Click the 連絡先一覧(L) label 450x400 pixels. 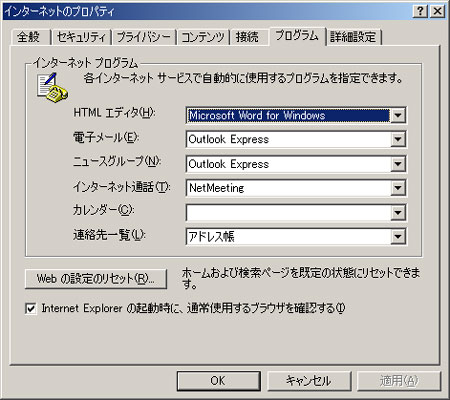click(109, 235)
